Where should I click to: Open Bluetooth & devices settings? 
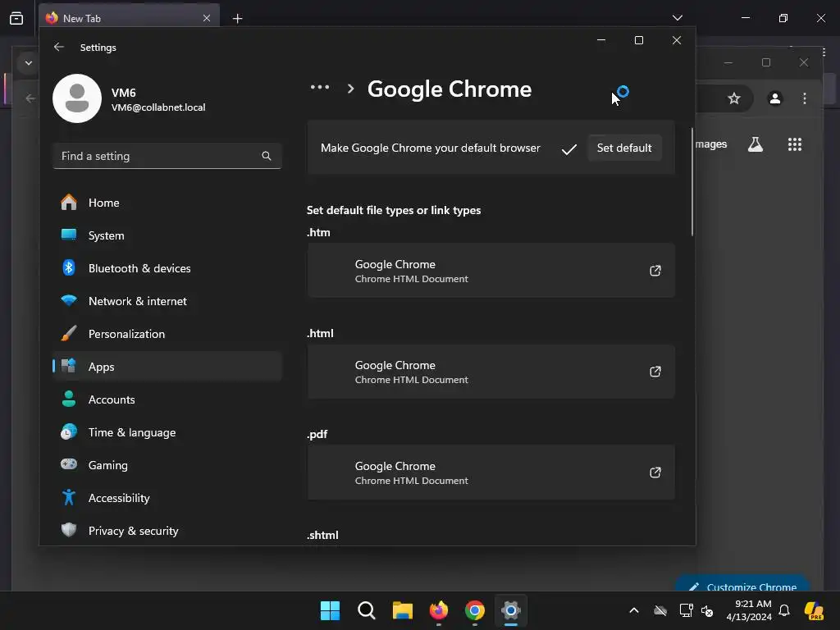click(167, 268)
